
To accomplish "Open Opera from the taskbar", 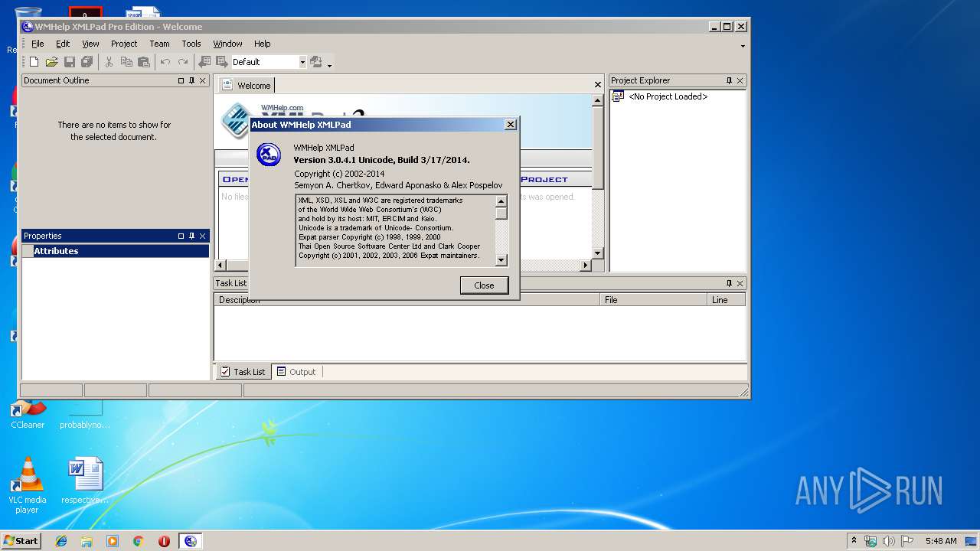I will point(164,541).
